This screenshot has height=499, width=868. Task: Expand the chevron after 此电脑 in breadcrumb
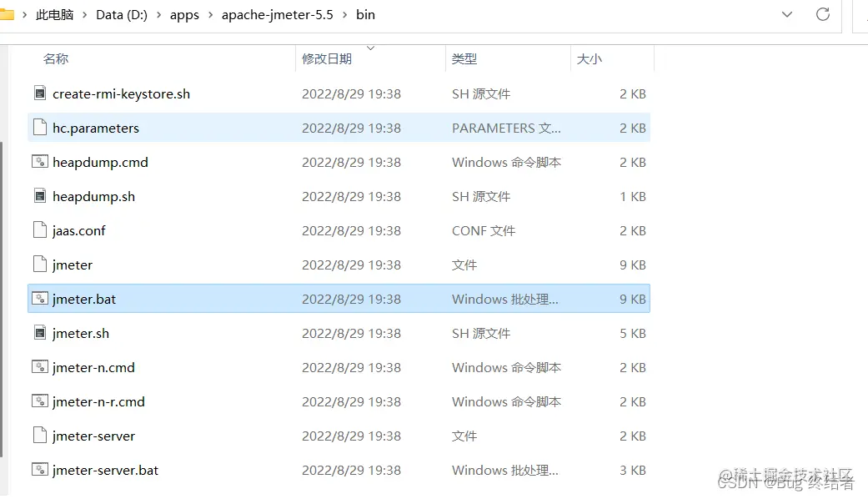coord(85,15)
